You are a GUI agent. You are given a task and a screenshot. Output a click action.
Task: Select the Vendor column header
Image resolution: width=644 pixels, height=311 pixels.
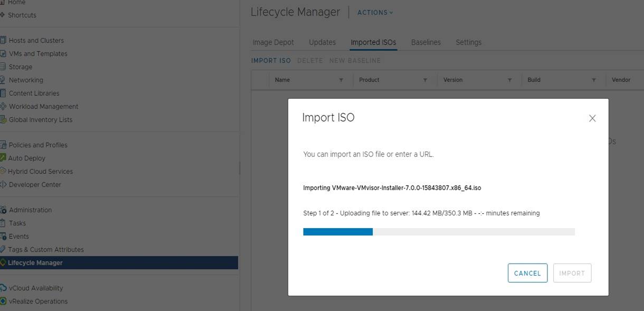(x=621, y=80)
